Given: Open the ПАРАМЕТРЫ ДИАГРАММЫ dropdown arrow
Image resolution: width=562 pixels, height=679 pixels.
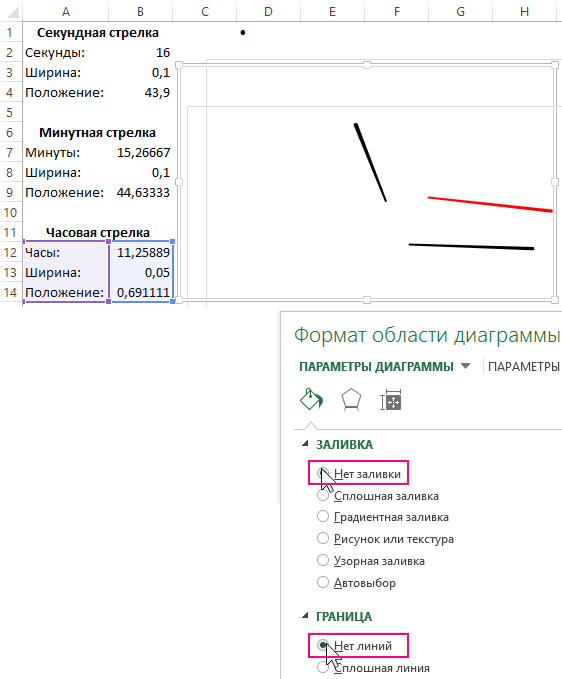Looking at the screenshot, I should (465, 366).
